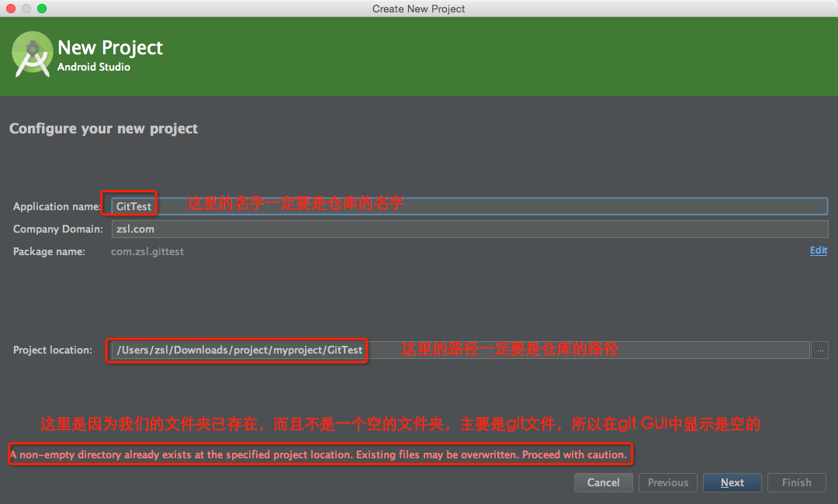The width and height of the screenshot is (838, 504).
Task: Click the Package name label
Action: 49,251
